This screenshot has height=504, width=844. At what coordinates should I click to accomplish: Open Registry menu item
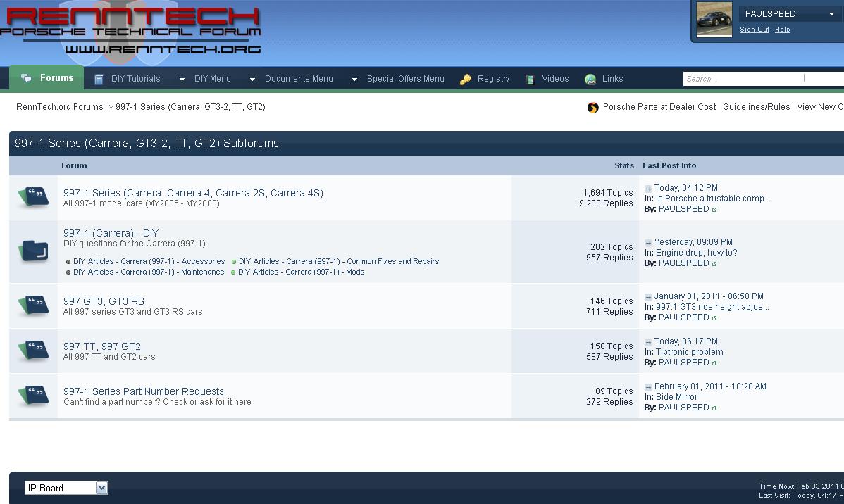(494, 79)
